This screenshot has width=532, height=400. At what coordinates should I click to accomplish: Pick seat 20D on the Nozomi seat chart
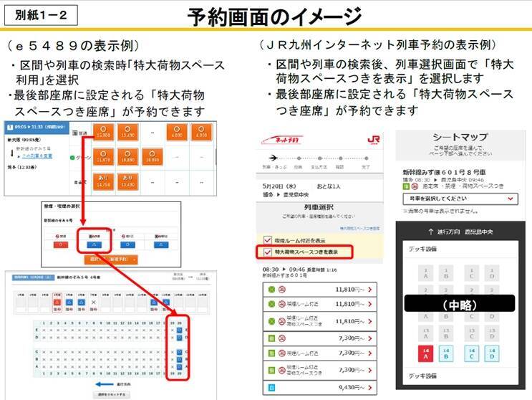coord(180,338)
